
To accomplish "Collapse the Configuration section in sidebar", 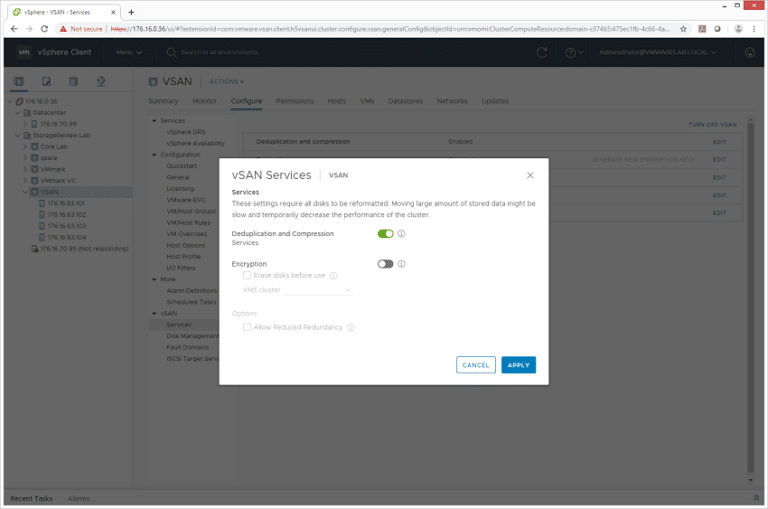I will (154, 155).
